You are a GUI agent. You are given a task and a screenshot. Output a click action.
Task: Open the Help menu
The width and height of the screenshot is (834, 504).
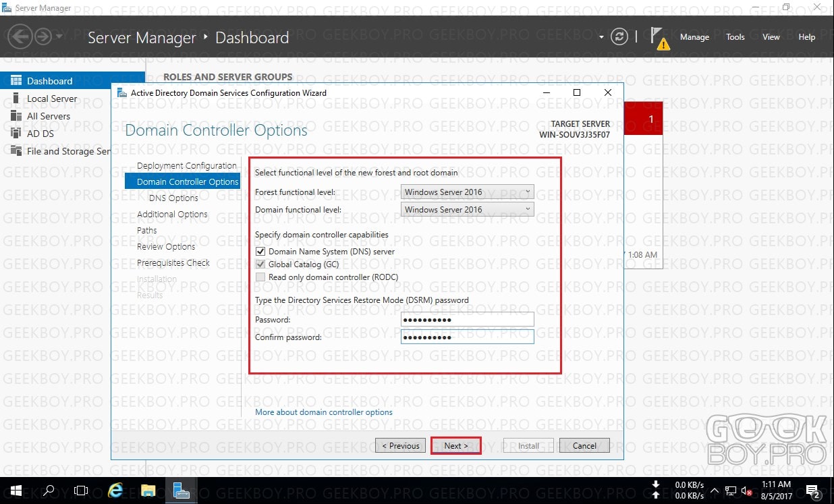point(807,37)
